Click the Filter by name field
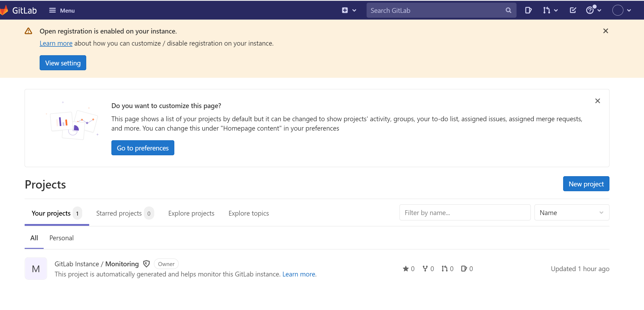Screen dimensions: 644x310 [465, 213]
